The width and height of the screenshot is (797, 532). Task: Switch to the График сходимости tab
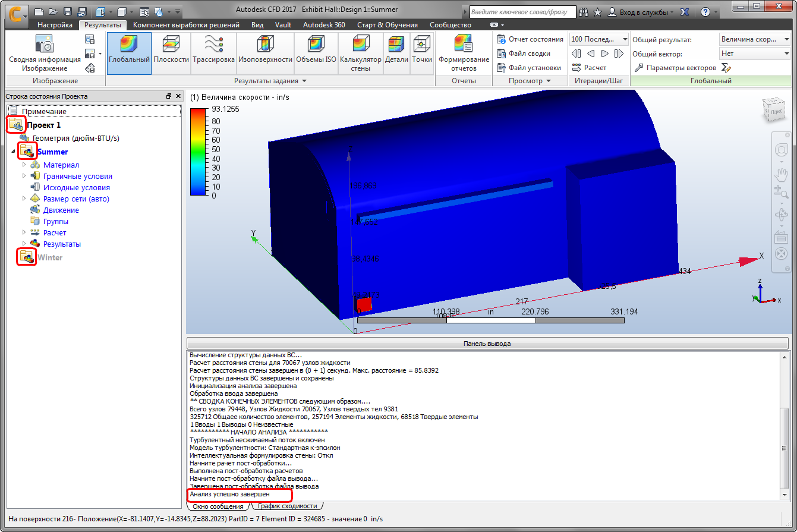point(288,506)
